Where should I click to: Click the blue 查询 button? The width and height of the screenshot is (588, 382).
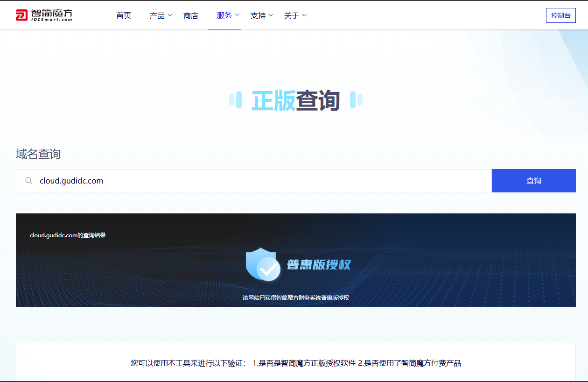pyautogui.click(x=534, y=181)
